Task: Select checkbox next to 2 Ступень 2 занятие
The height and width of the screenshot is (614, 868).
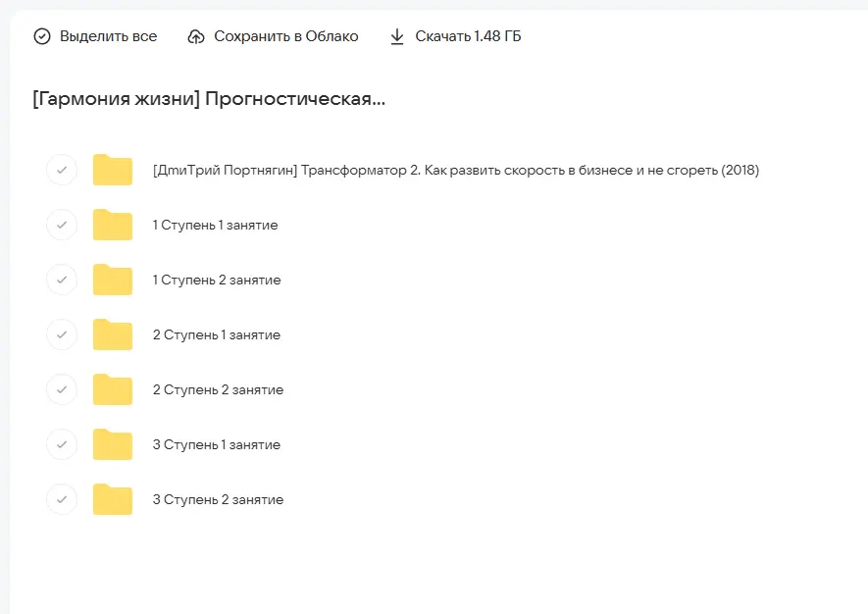Action: click(x=62, y=389)
